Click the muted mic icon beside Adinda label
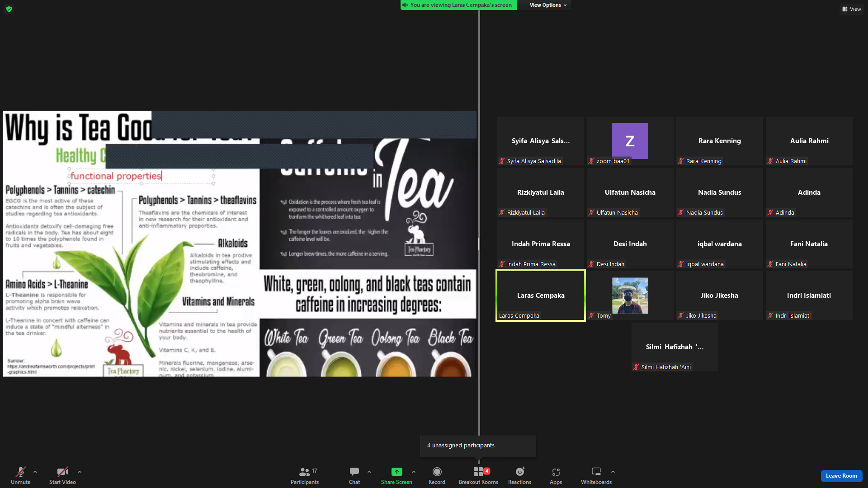The height and width of the screenshot is (488, 868). click(770, 212)
